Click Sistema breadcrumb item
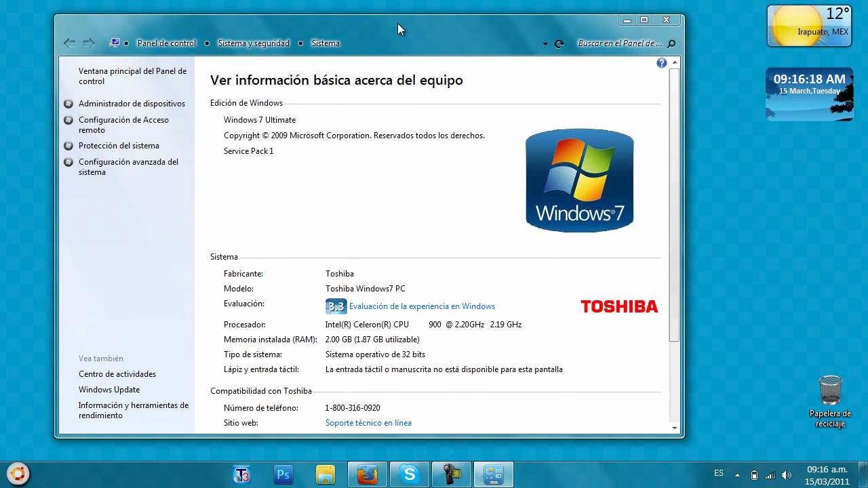868x488 pixels. pos(325,43)
